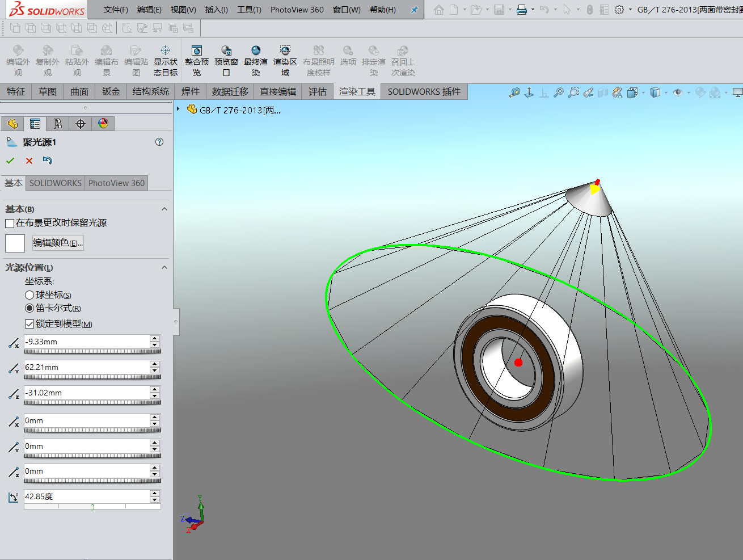The image size is (743, 560).
Task: Open the 预览窗口 (Preview Window) tool
Action: click(x=226, y=59)
